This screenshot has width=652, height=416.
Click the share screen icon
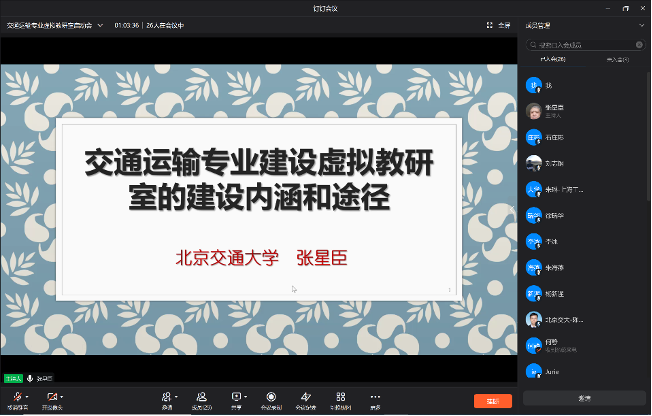tap(236, 397)
